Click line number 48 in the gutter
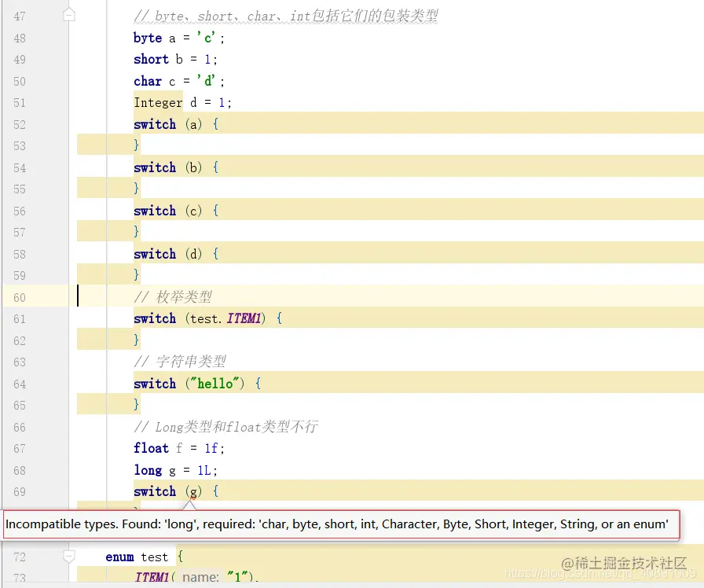704x588 pixels. tap(20, 39)
